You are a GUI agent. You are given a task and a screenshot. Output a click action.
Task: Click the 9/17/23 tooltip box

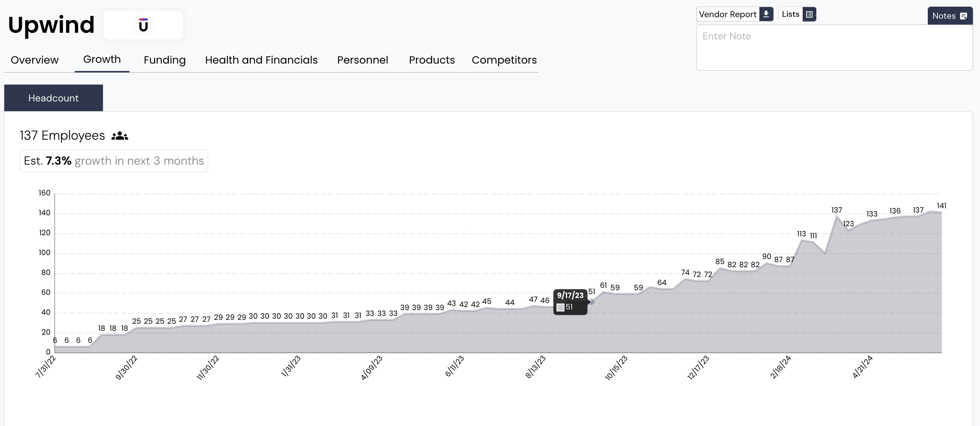570,302
